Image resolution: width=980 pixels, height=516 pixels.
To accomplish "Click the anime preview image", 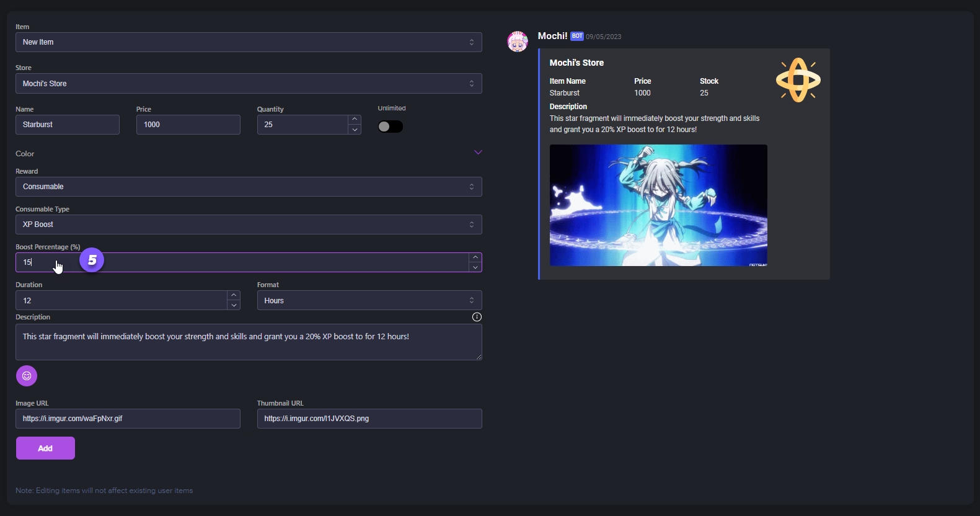I will (658, 205).
